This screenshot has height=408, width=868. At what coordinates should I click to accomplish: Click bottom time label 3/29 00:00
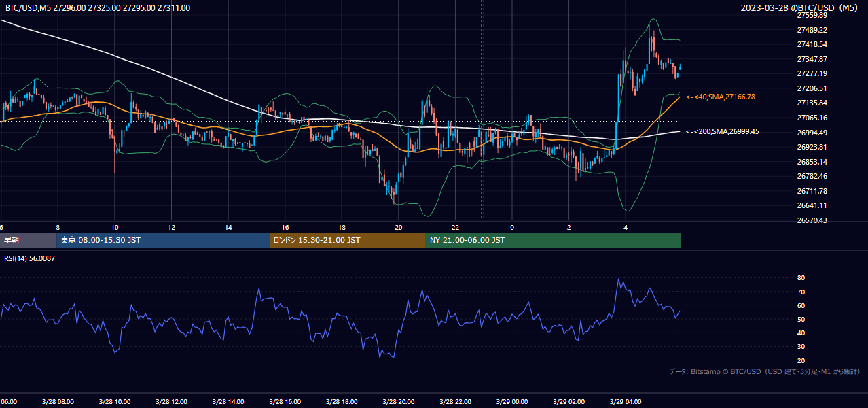512,402
